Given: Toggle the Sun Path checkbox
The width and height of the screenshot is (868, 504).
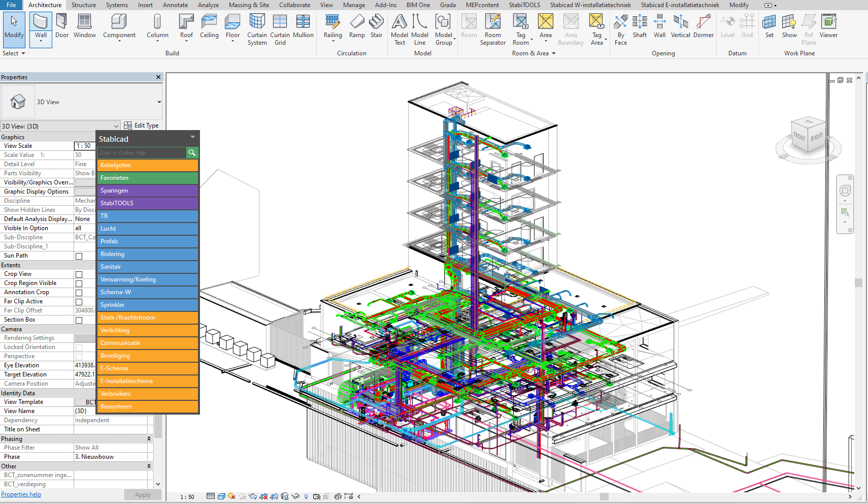Looking at the screenshot, I should point(79,256).
